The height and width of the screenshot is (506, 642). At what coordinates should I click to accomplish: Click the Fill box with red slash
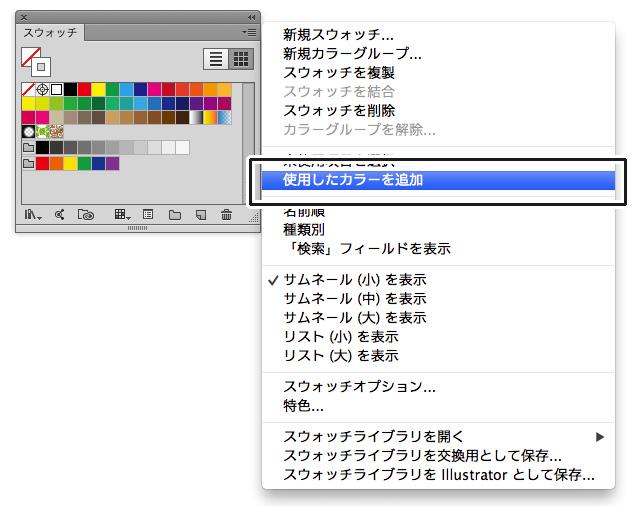tap(30, 56)
